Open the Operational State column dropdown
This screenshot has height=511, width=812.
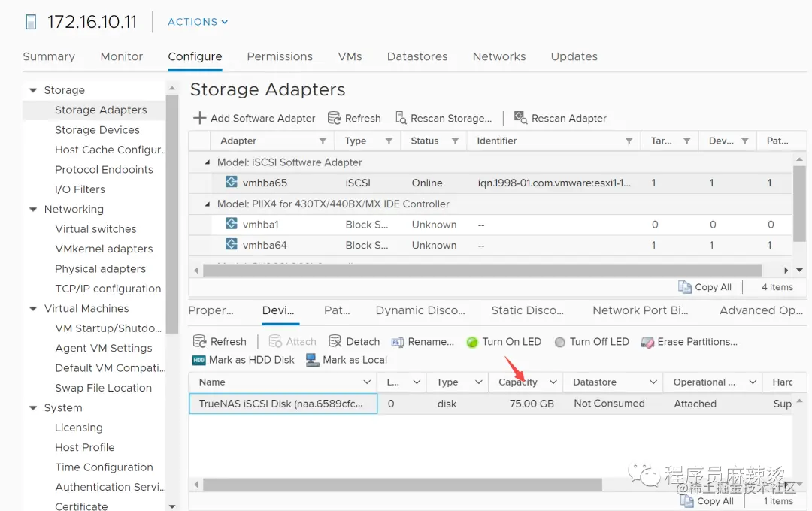[x=753, y=382]
